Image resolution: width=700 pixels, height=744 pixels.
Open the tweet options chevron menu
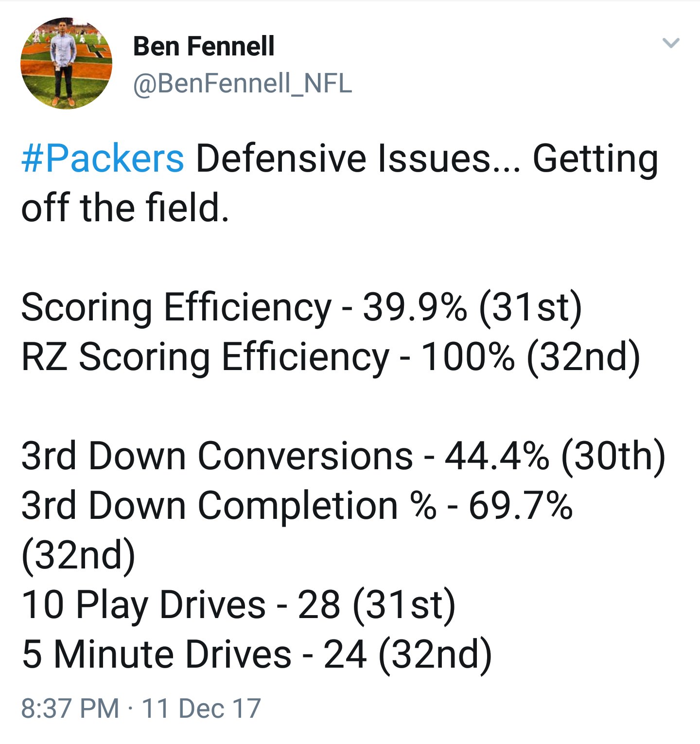point(671,43)
